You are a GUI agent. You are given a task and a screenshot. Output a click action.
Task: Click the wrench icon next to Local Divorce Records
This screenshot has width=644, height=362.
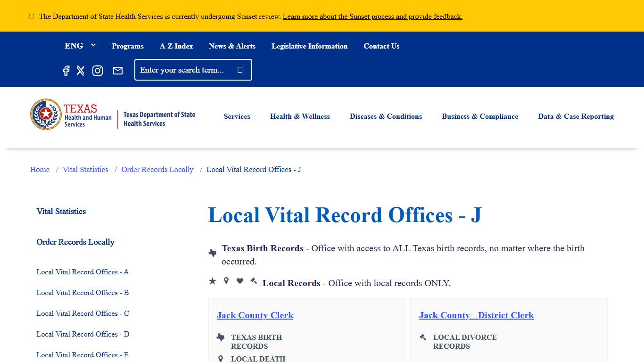(422, 337)
